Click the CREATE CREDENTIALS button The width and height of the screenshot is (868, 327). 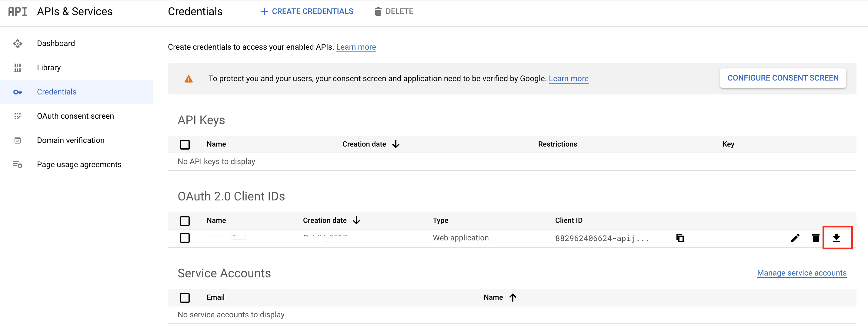(x=307, y=12)
